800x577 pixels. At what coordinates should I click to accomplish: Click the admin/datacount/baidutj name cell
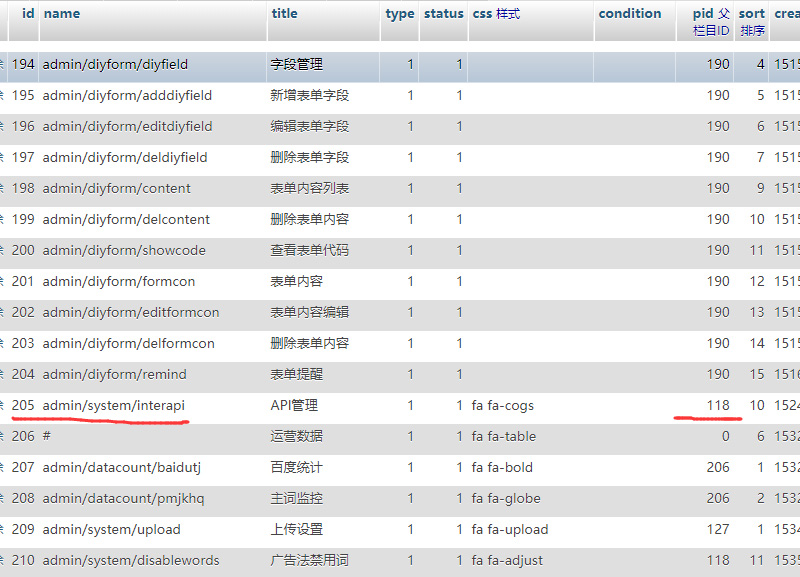point(123,468)
